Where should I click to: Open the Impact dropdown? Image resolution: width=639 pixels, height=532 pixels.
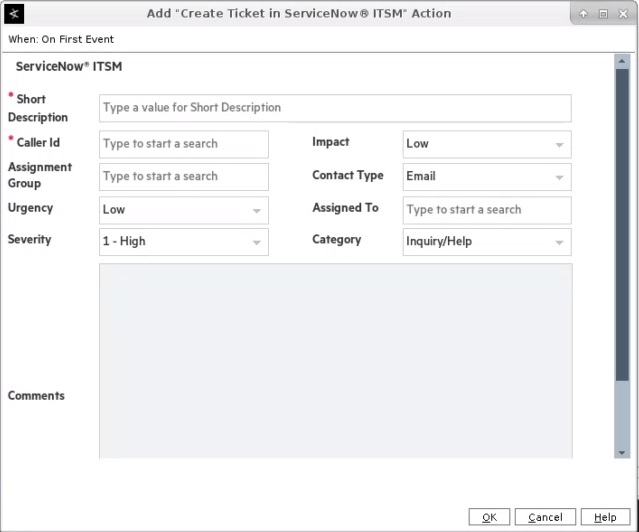(486, 144)
